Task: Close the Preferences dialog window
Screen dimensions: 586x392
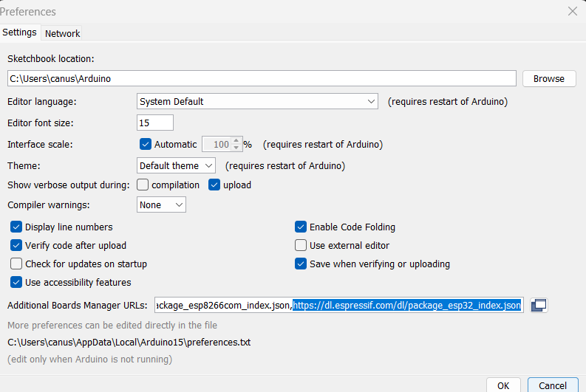Action: coord(572,12)
